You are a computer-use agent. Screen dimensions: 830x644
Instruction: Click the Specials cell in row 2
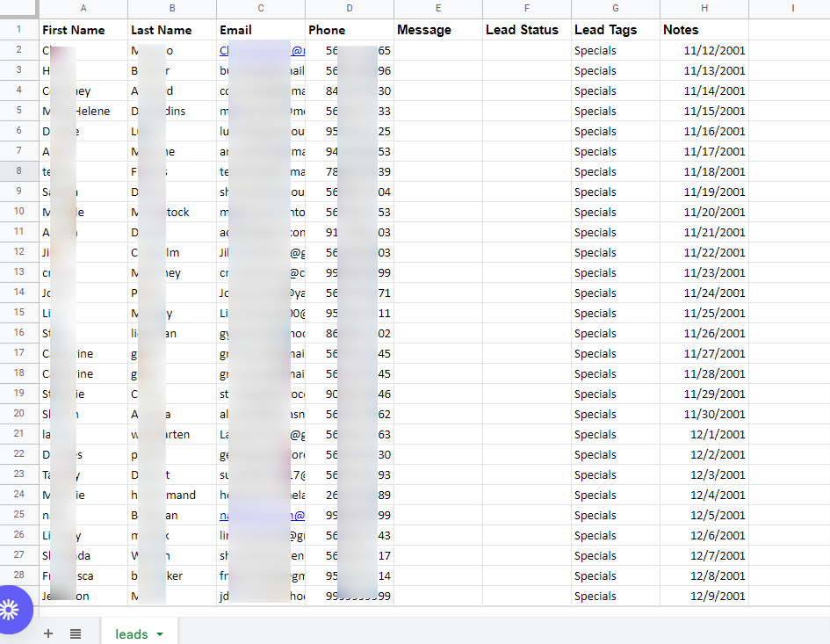click(616, 50)
